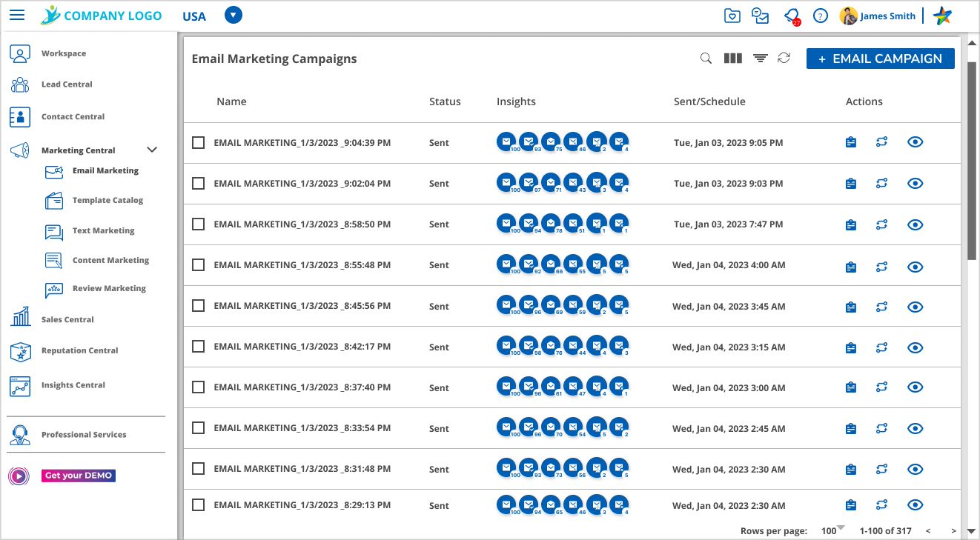Click the filter icon above the table
Image resolution: width=980 pixels, height=540 pixels.
pyautogui.click(x=760, y=59)
